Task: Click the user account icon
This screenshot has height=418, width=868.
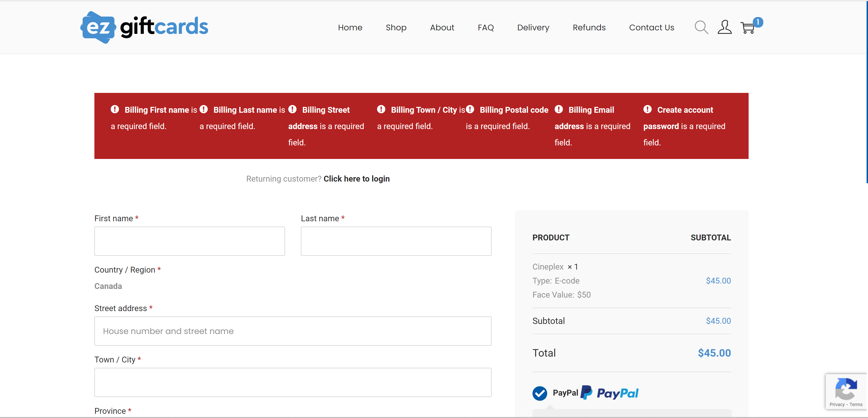Action: coord(725,27)
